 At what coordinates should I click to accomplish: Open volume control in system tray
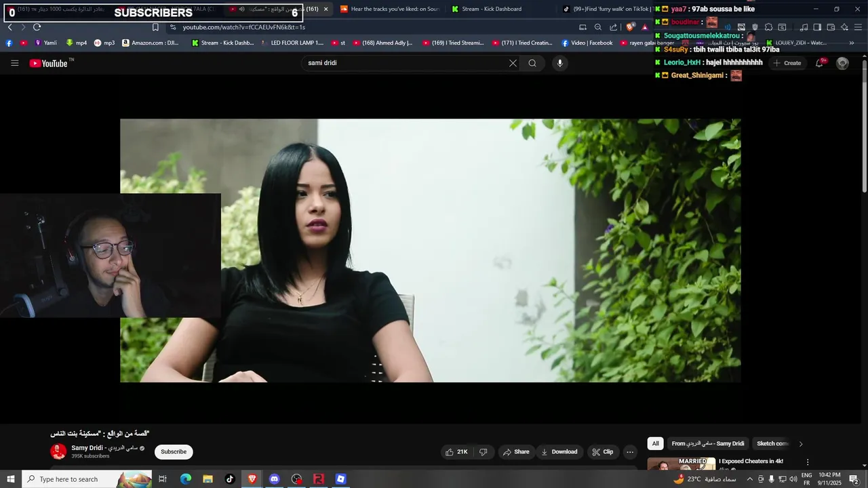pyautogui.click(x=793, y=479)
